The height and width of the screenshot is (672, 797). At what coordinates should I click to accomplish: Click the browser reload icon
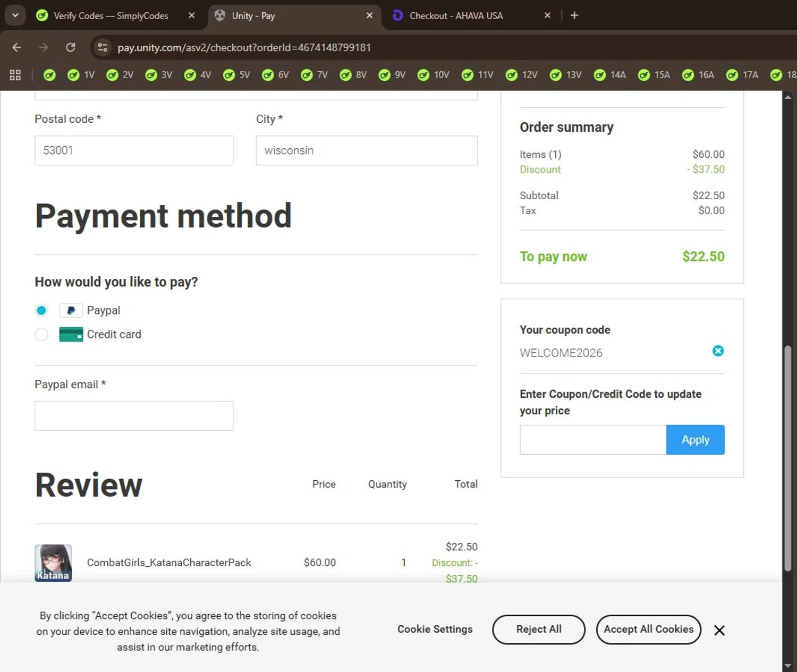[70, 47]
